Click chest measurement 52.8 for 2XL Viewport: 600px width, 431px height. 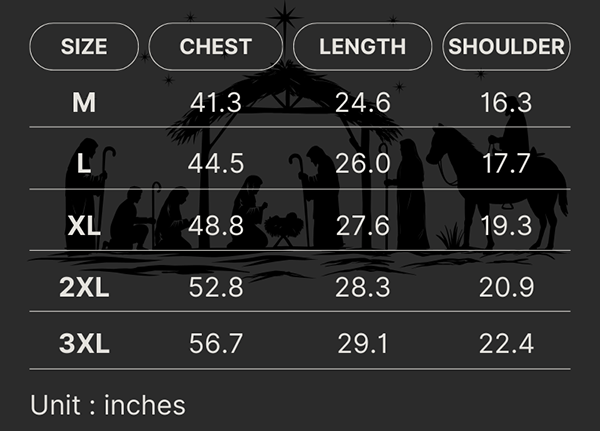point(216,288)
